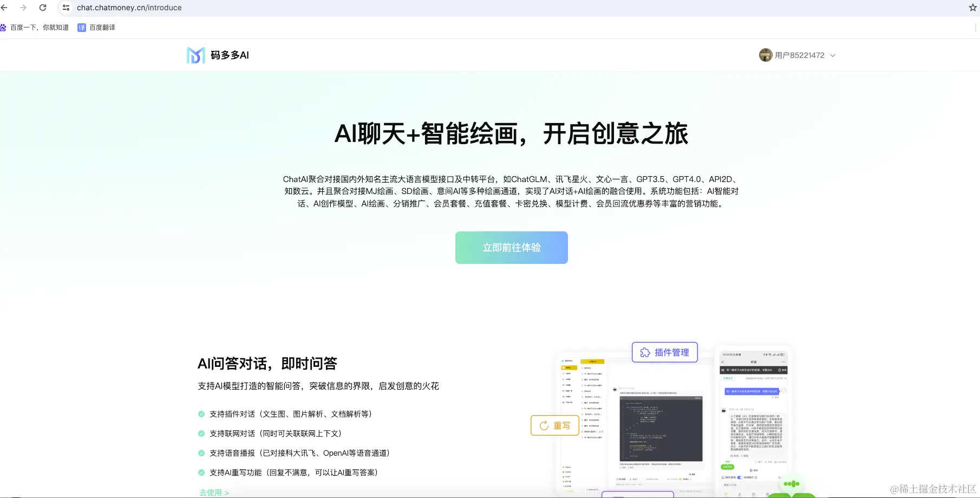Click the 支持语音播报 feature line
This screenshot has height=498, width=980.
coord(300,453)
